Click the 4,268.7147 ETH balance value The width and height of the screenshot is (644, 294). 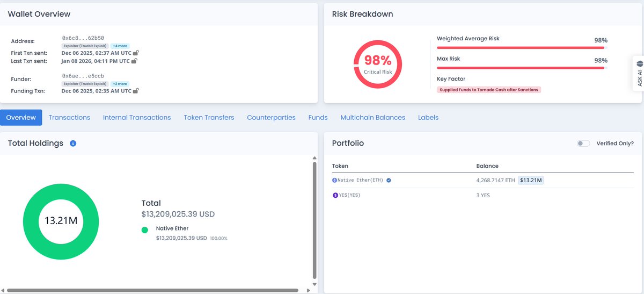(x=496, y=180)
